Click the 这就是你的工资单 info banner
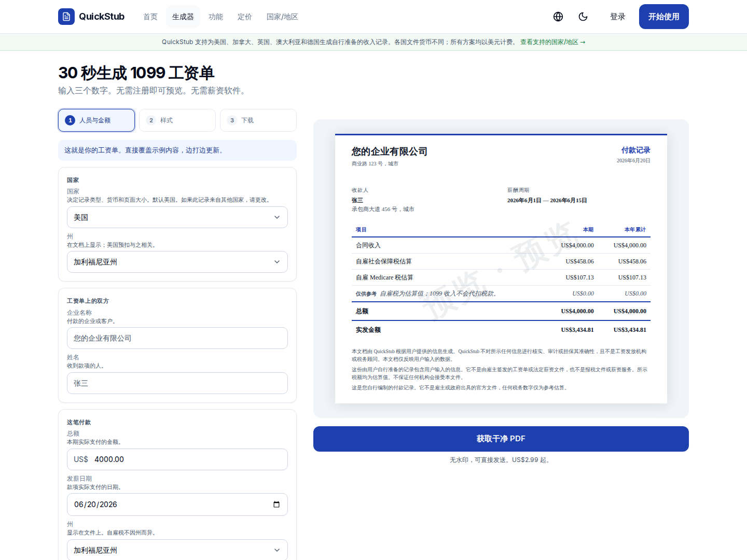 (177, 150)
